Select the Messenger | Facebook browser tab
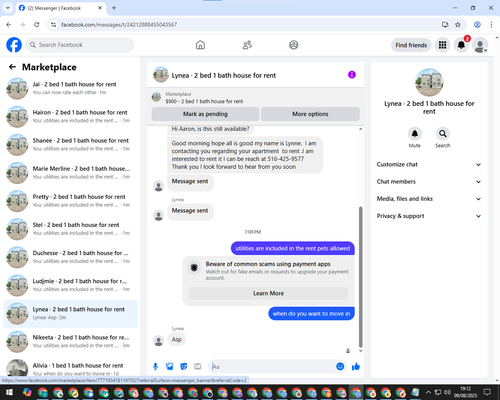This screenshot has width=500, height=400. (x=61, y=8)
